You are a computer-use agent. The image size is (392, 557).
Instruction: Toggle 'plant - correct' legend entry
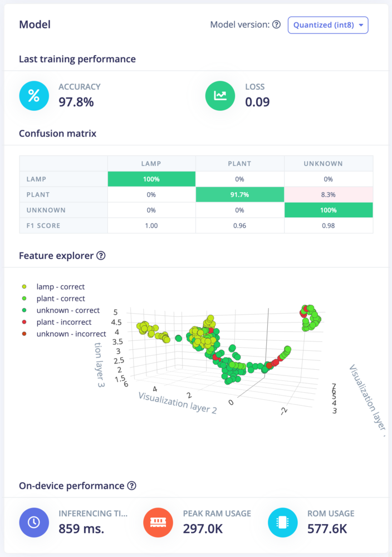(x=53, y=299)
